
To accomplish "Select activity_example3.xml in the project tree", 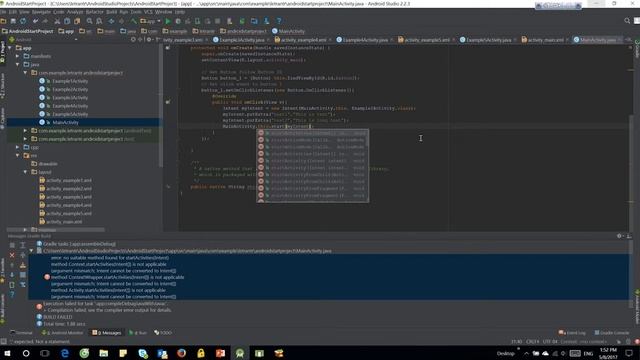I will 69,197.
